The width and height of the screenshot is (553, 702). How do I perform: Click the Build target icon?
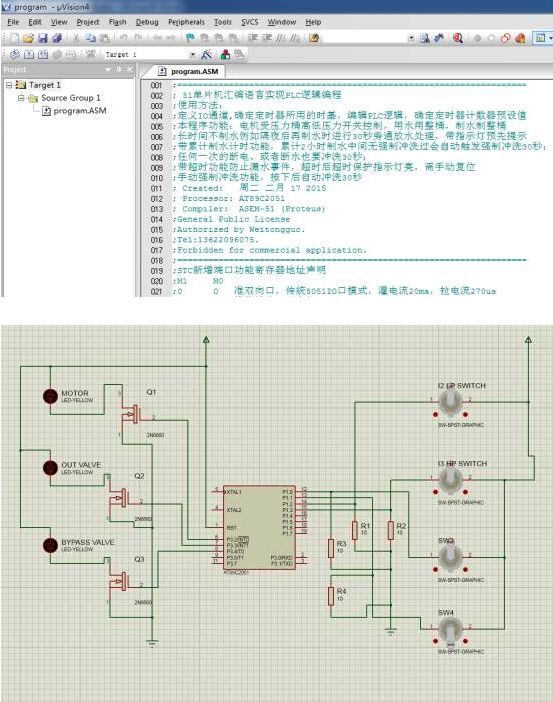click(x=29, y=55)
